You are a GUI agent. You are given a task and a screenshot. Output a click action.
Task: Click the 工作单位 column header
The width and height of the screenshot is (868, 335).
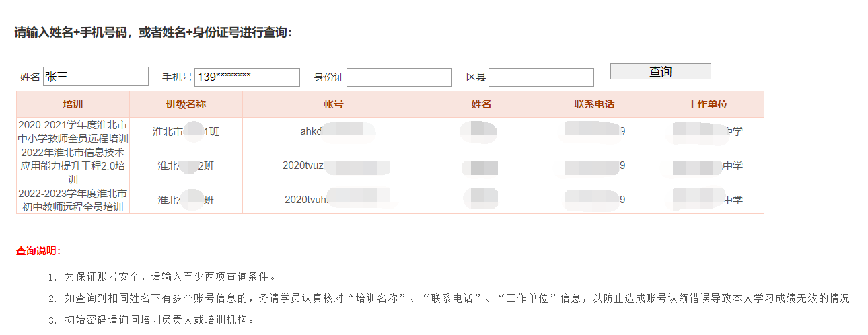pyautogui.click(x=707, y=104)
